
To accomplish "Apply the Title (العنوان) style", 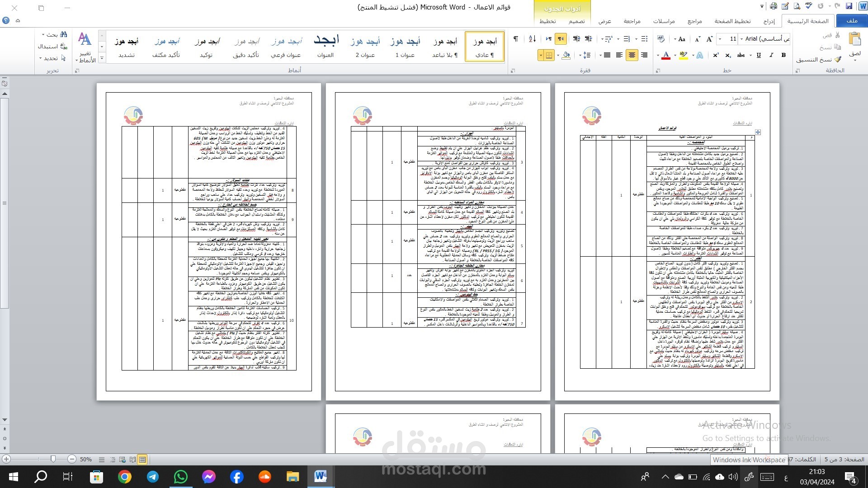I will 325,47.
